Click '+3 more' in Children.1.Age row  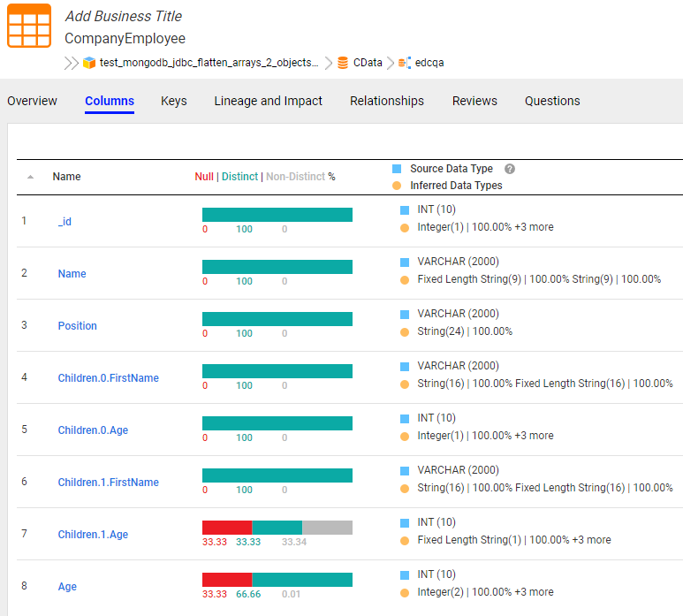coord(591,540)
